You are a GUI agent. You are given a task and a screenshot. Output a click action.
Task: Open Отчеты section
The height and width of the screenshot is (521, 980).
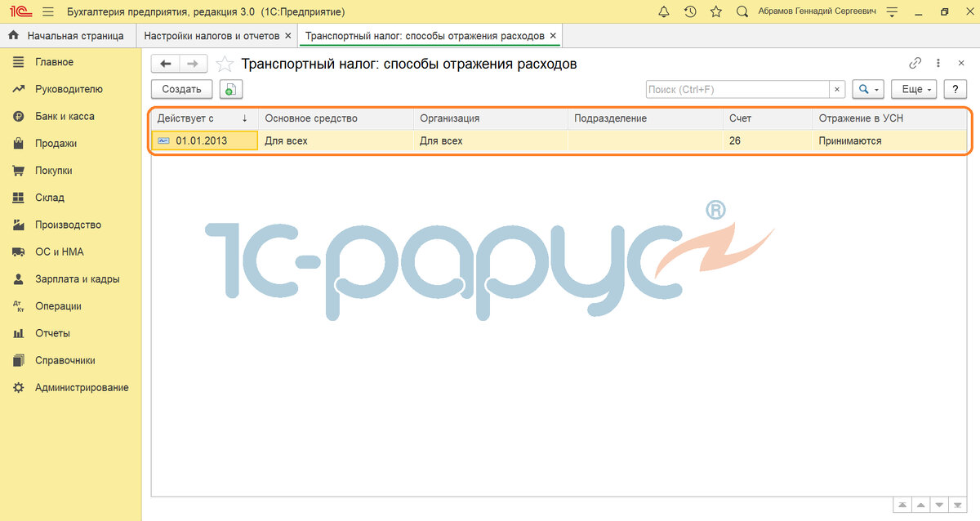70,333
